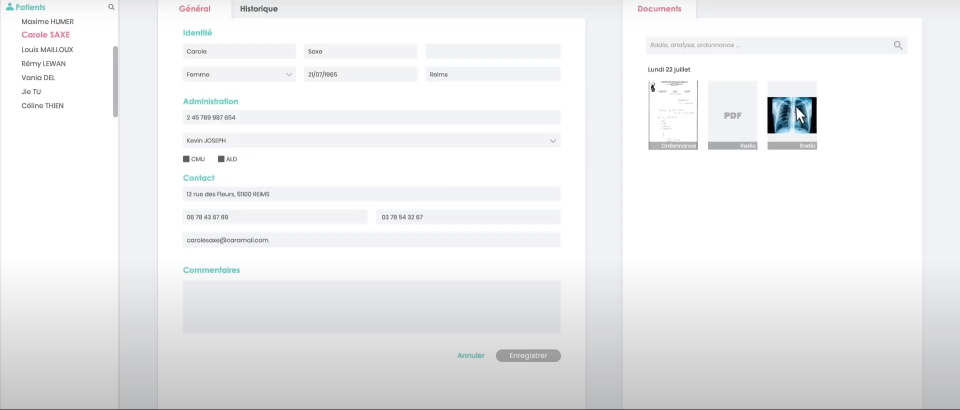
Task: Click the last name field containing Saxe
Action: [361, 51]
